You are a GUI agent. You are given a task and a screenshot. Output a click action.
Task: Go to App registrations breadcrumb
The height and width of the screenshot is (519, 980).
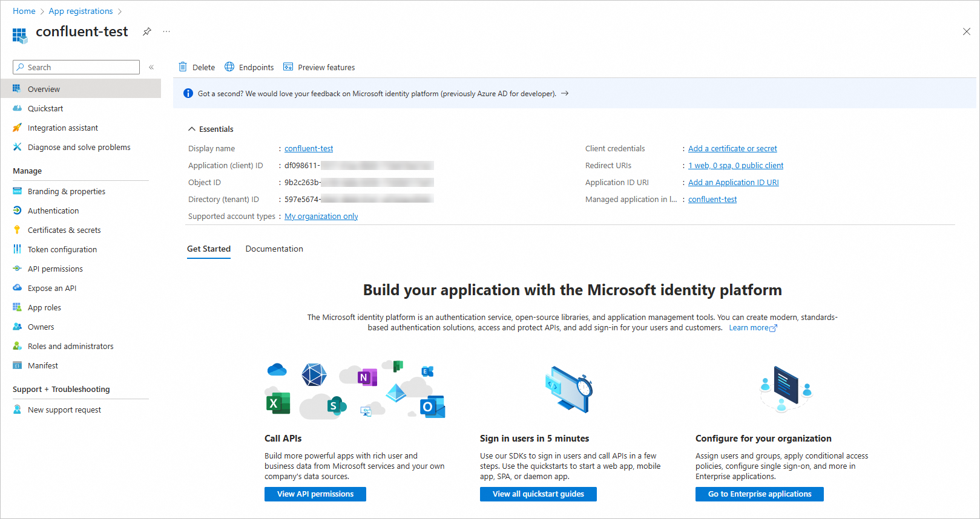tap(81, 11)
